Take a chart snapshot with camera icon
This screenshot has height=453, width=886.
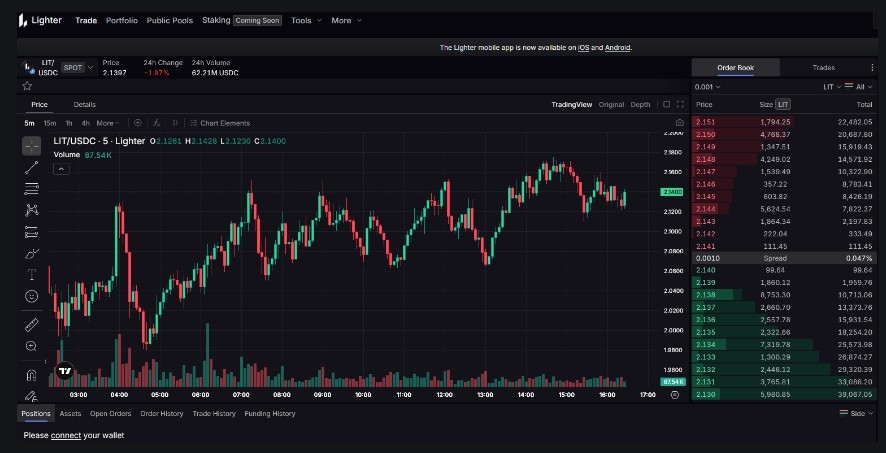[679, 123]
